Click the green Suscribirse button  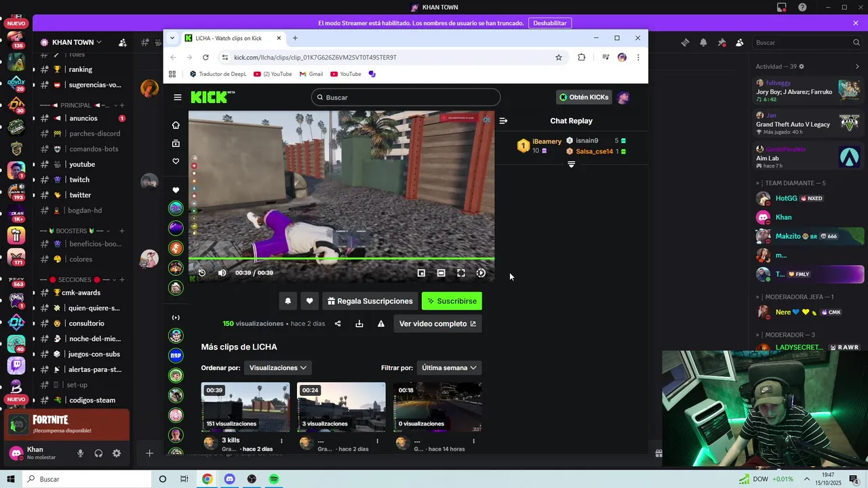452,301
